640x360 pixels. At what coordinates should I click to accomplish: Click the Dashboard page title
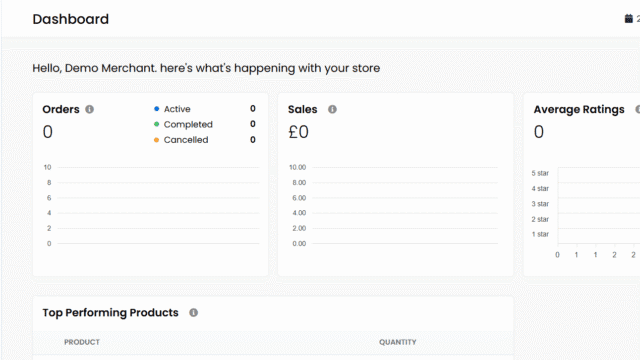(x=71, y=19)
